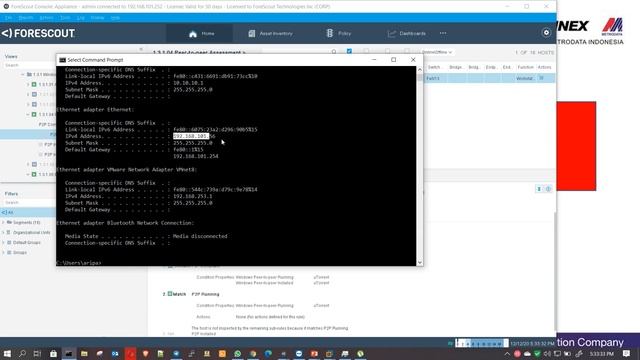
Task: Select the Organizational Units filter item
Action: pyautogui.click(x=31, y=233)
